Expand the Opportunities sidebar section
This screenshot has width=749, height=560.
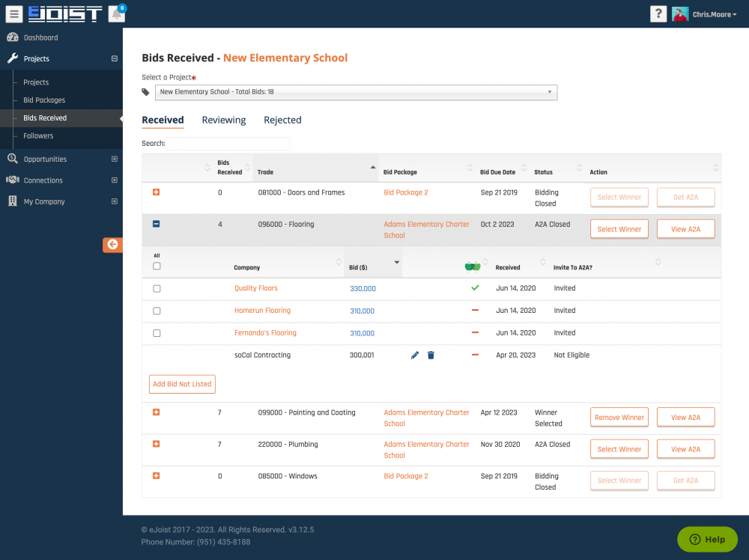[114, 159]
